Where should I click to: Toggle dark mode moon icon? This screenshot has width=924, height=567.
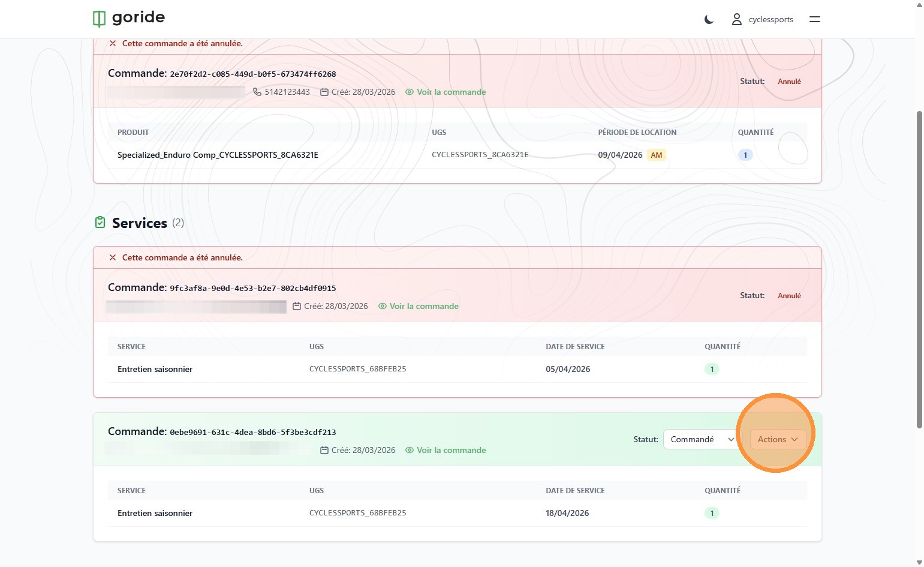point(709,20)
